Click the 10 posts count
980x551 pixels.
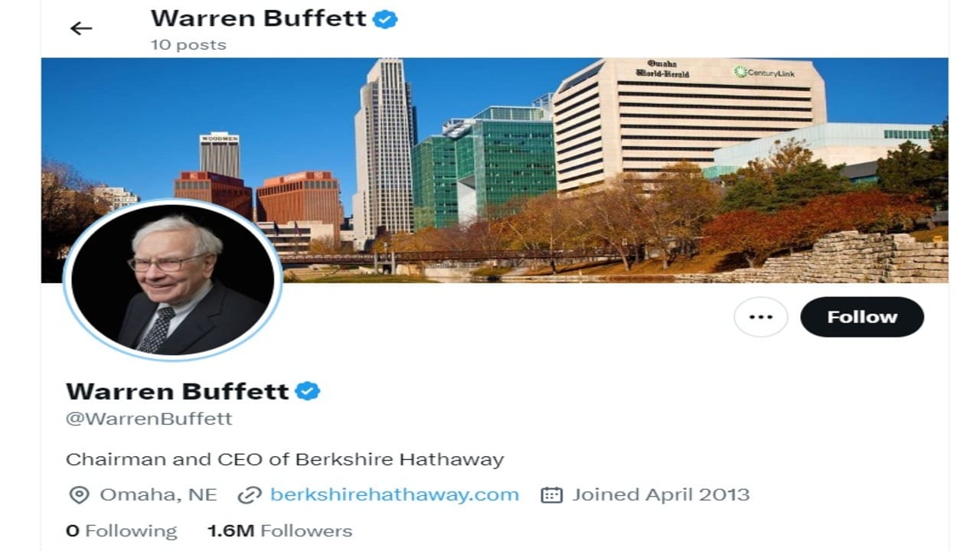pyautogui.click(x=188, y=44)
